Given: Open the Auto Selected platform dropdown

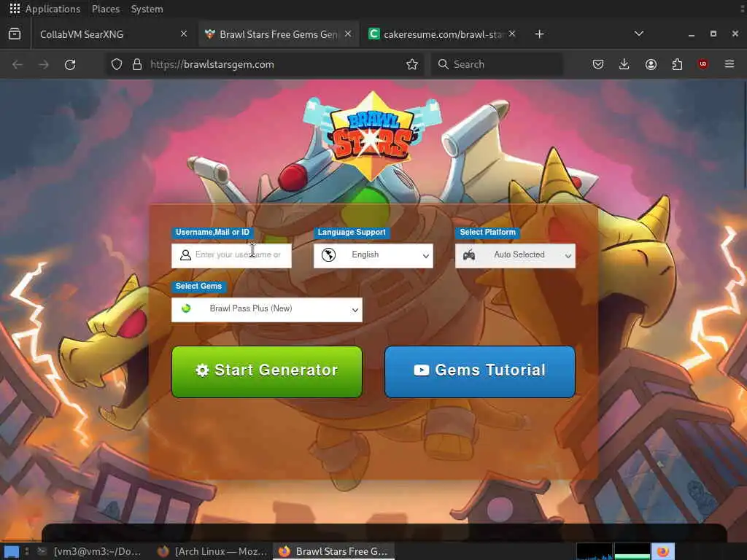Looking at the screenshot, I should point(516,256).
